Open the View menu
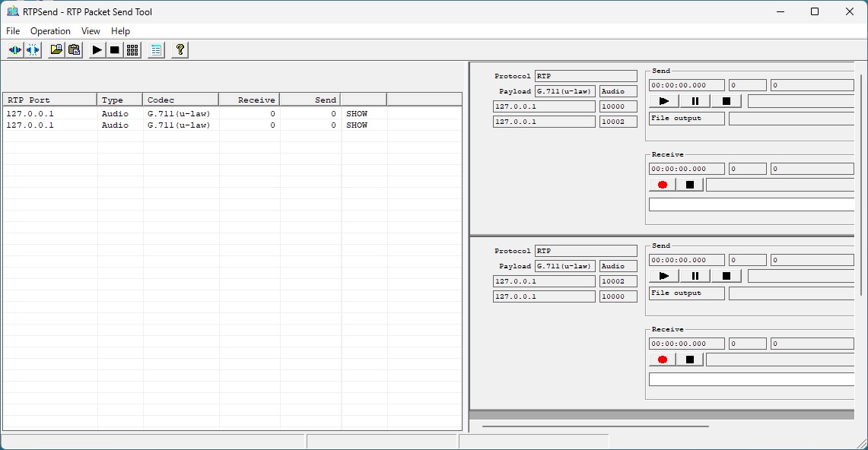Image resolution: width=868 pixels, height=450 pixels. pyautogui.click(x=91, y=31)
